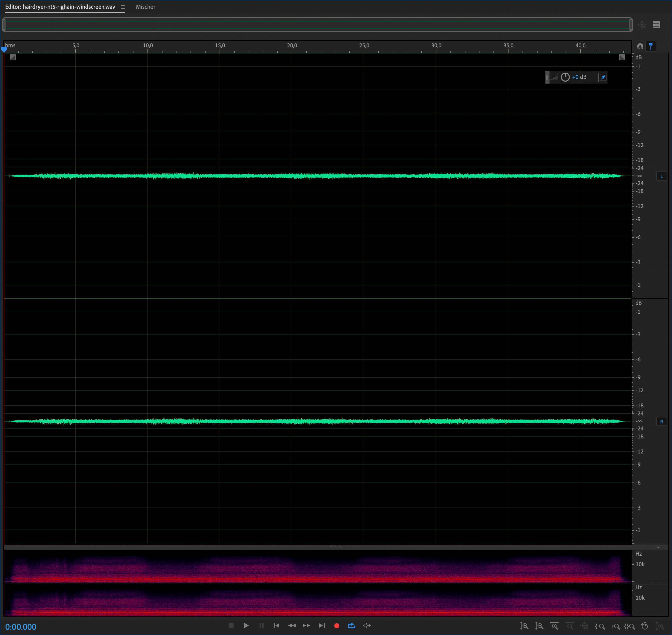The width and height of the screenshot is (672, 635).
Task: Click the zoom to time stopwatch icon
Action: pos(645,626)
